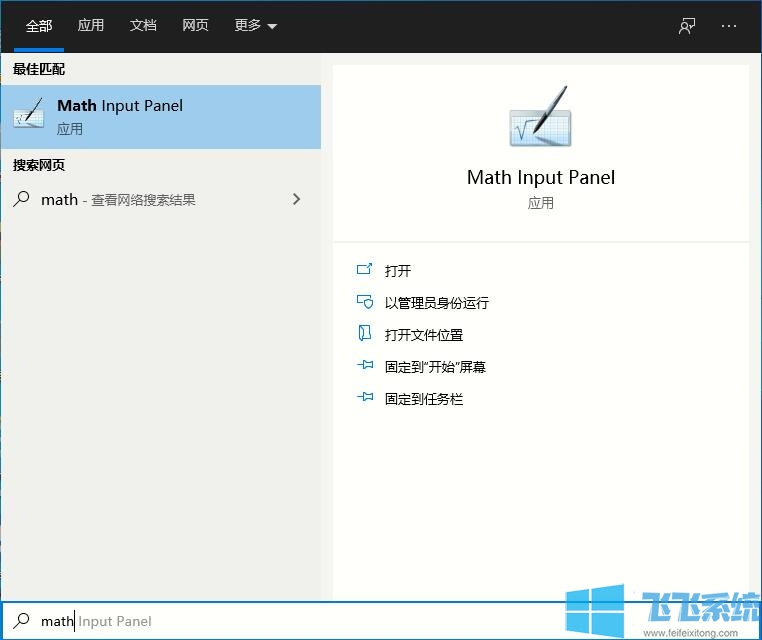Open math web search result row
Viewport: 762px width, 640px height.
point(160,200)
